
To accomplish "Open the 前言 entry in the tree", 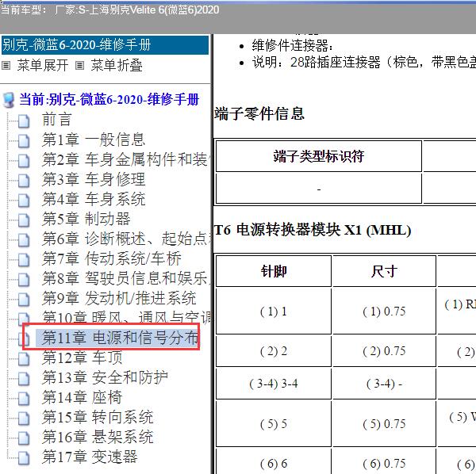I will [57, 119].
